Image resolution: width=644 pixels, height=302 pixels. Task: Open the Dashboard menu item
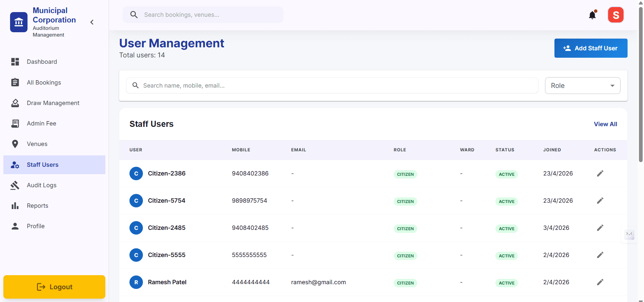point(54,62)
